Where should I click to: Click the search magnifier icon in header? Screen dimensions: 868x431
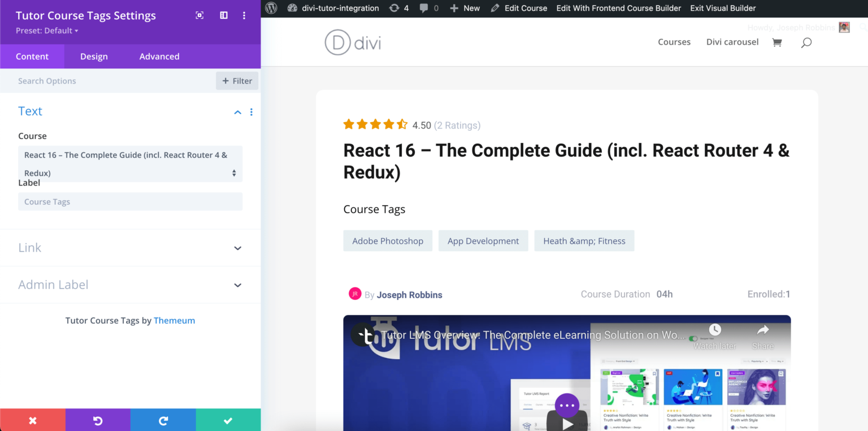(806, 42)
